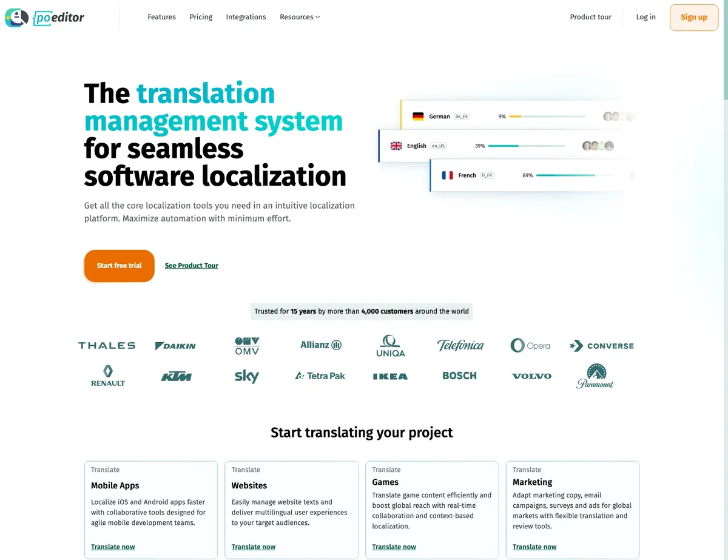Click the 'German' language label
This screenshot has width=728, height=560.
pyautogui.click(x=439, y=116)
